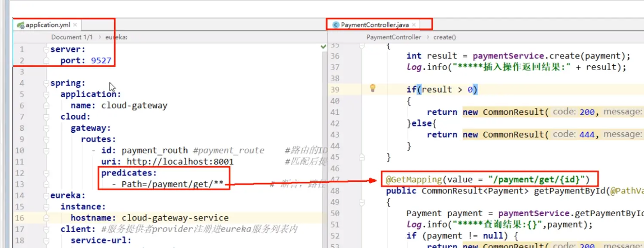Screen dimensions: 644x248
Task: Close the application.yml tab
Action: [75, 25]
